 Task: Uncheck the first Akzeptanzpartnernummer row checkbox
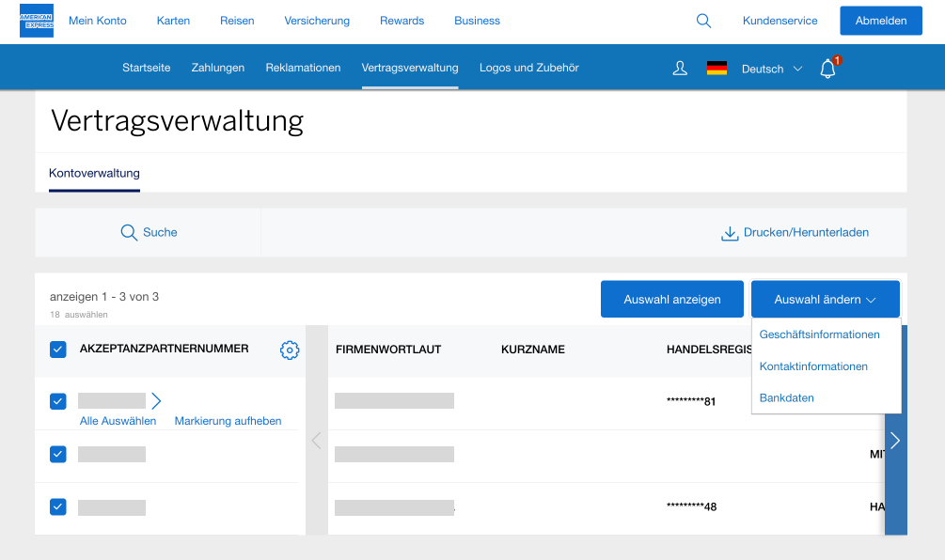click(57, 400)
